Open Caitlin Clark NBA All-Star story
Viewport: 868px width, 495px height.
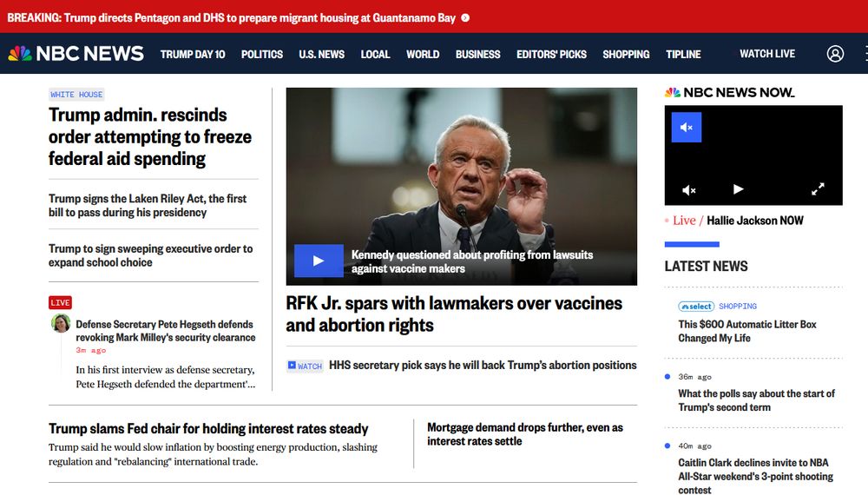click(x=756, y=476)
